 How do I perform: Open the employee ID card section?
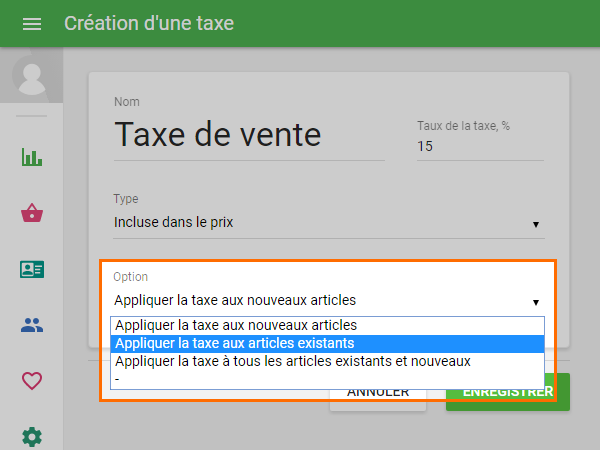32,269
